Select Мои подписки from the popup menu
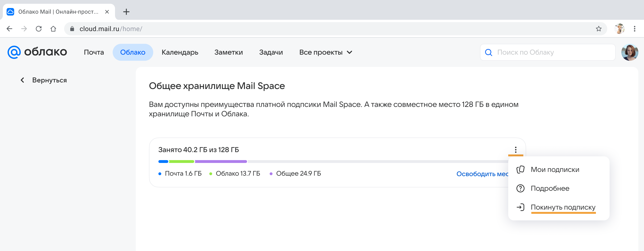Screen dimensions: 644x251 click(x=558, y=170)
